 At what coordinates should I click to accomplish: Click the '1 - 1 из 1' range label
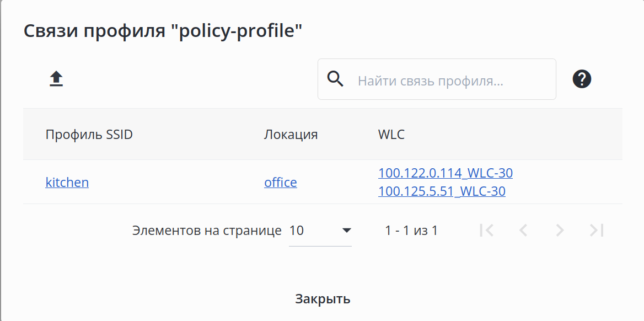pos(411,231)
